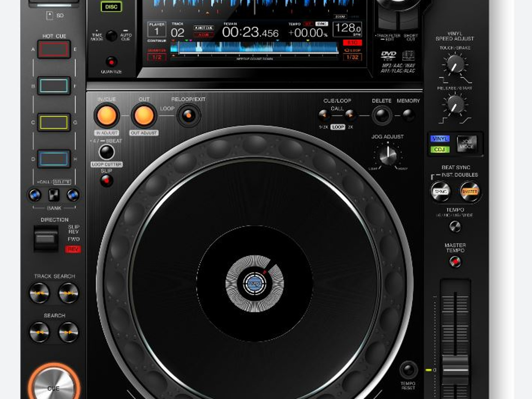Click the Track Search next button
This screenshot has height=399, width=532.
tap(68, 293)
